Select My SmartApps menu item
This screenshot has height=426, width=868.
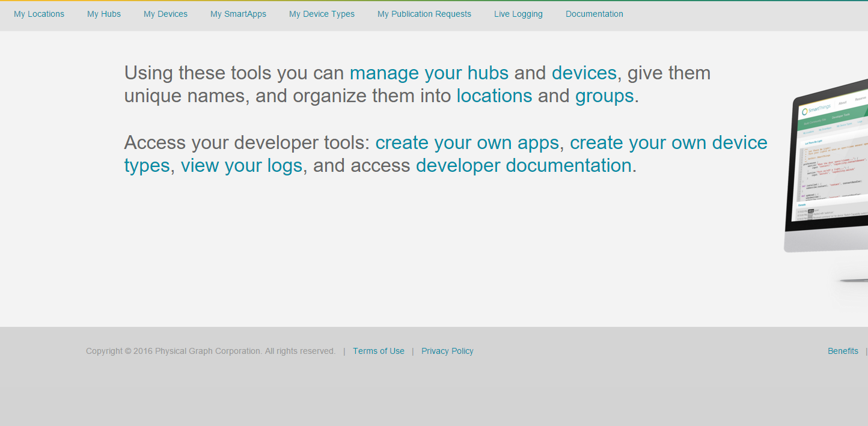point(238,14)
